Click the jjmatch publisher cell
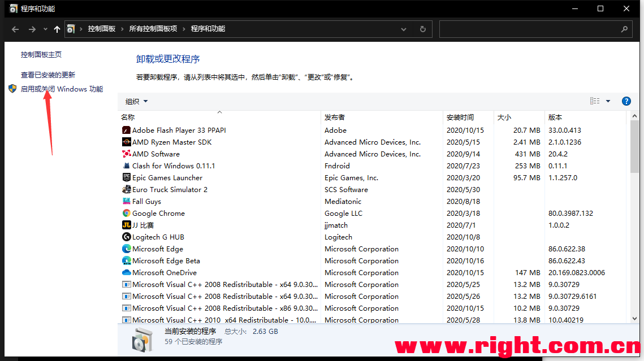Image resolution: width=644 pixels, height=361 pixels. coord(336,225)
